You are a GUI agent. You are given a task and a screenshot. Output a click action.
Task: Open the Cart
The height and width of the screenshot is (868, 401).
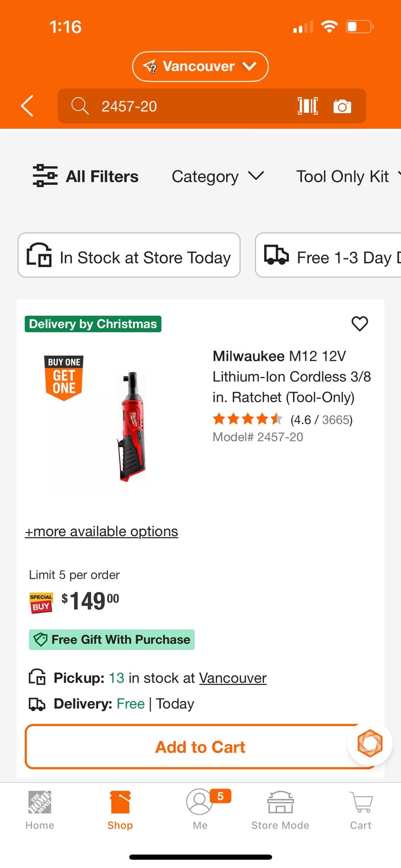360,809
